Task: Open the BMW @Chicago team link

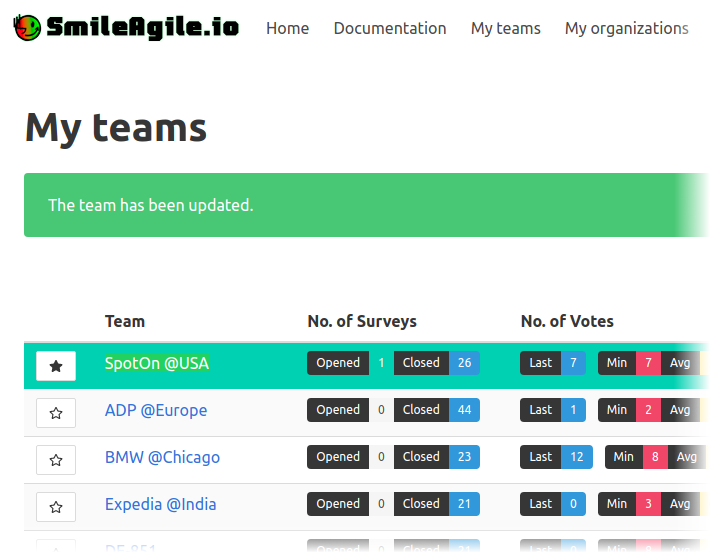Action: coord(162,457)
